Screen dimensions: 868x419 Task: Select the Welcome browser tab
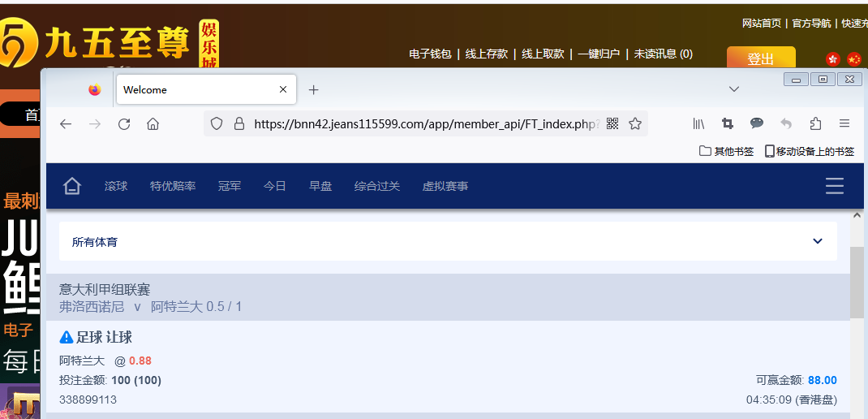[206, 89]
